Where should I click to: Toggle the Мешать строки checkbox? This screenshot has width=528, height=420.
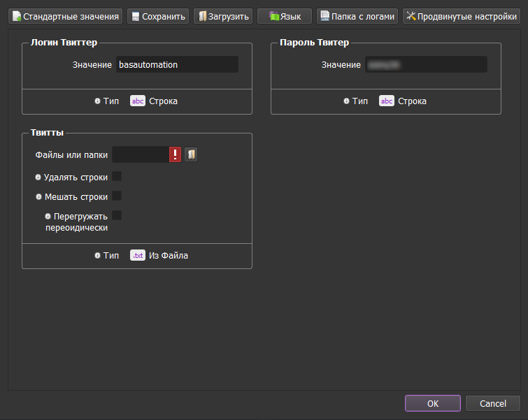click(117, 196)
